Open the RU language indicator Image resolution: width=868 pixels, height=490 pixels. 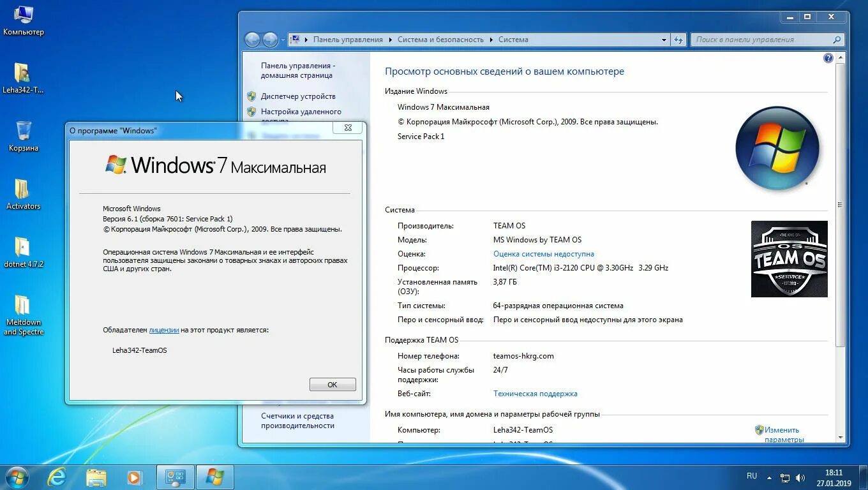click(x=752, y=476)
